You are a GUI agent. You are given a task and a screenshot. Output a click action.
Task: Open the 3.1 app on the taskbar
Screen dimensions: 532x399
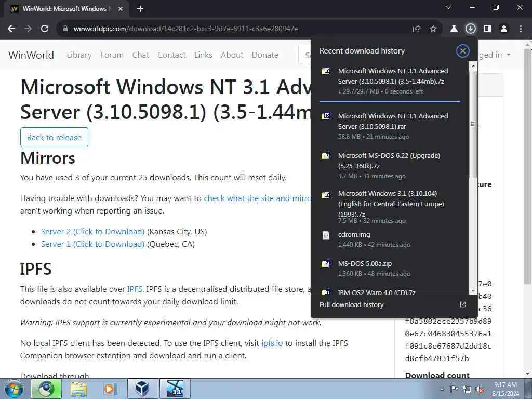point(175,389)
